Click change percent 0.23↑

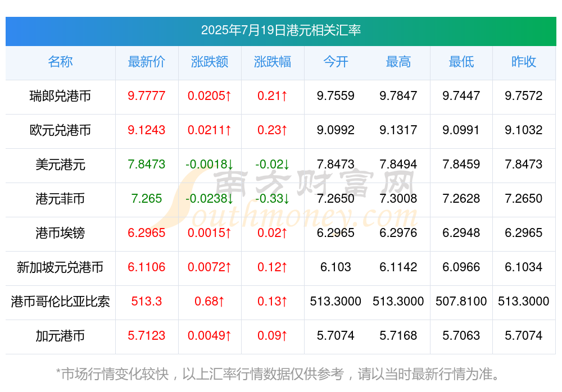(x=273, y=130)
